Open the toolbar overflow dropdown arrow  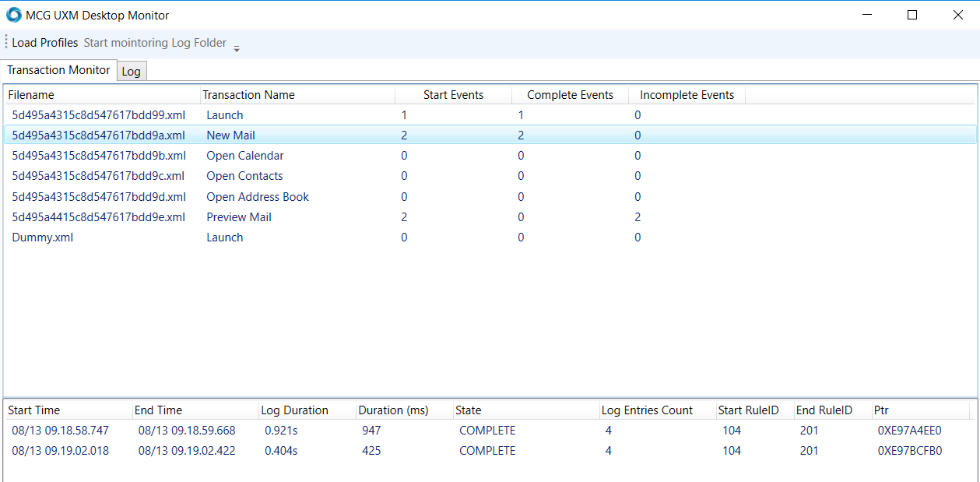(237, 48)
